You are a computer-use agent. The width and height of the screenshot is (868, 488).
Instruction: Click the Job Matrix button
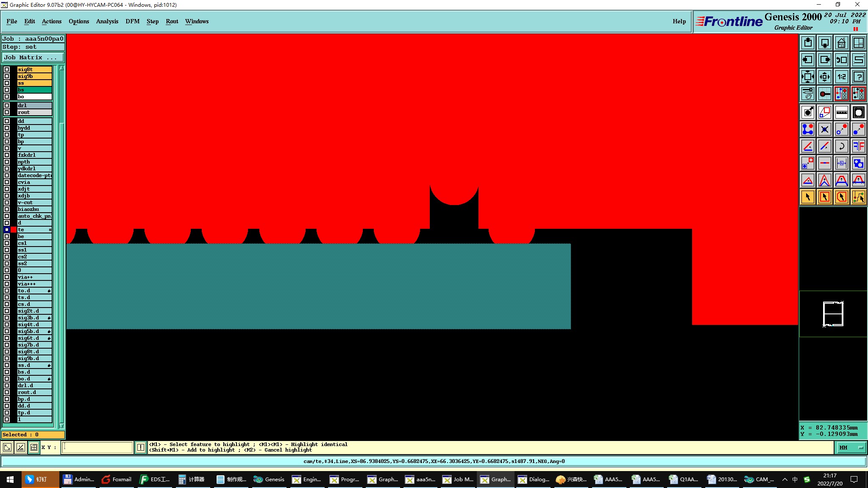33,58
